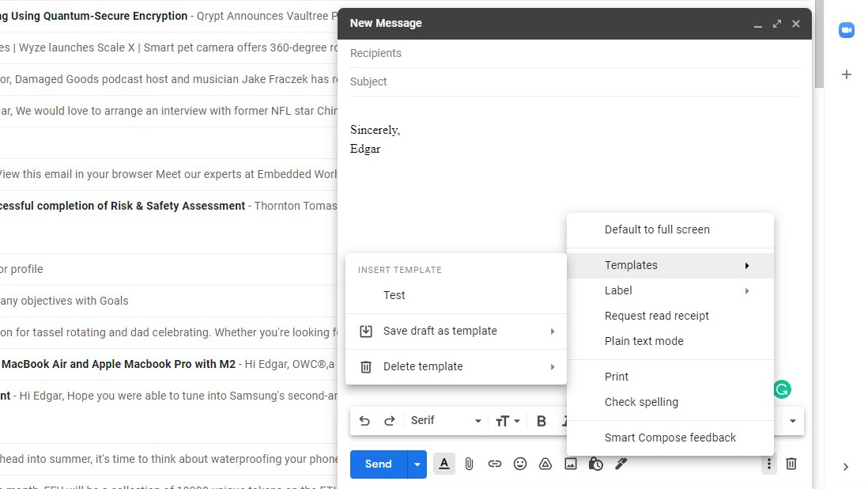868x489 pixels.
Task: Discard draft with the trash icon
Action: tap(791, 464)
